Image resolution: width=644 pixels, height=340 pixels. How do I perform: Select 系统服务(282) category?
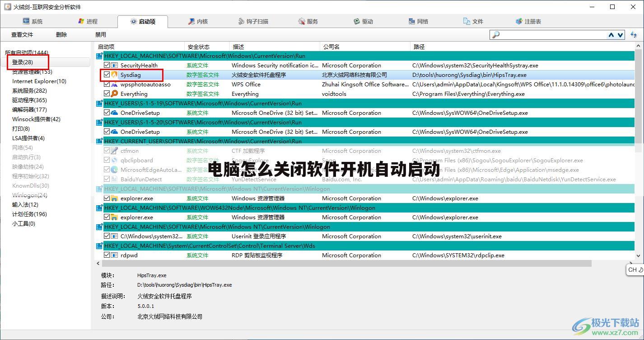[29, 91]
